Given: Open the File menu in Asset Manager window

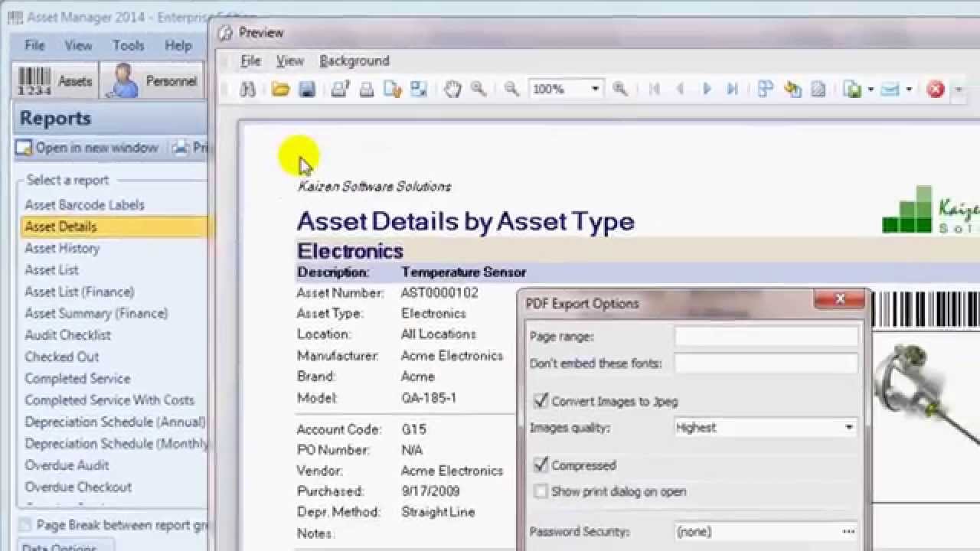Looking at the screenshot, I should [34, 46].
